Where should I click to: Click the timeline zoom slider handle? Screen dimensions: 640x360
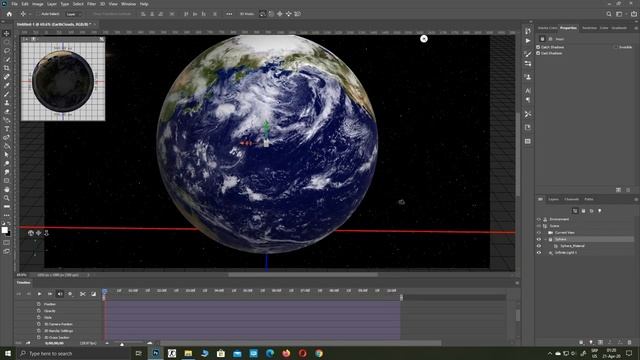(122, 344)
